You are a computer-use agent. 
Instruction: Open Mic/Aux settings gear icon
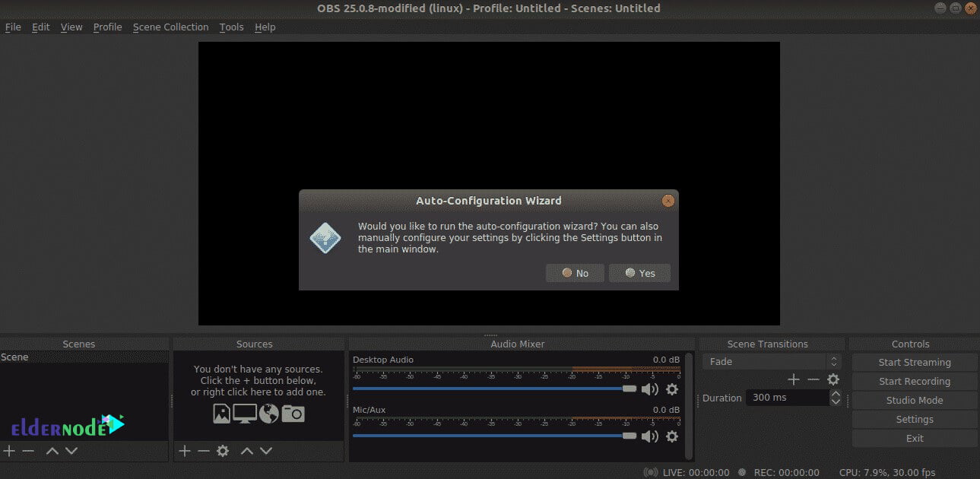tap(672, 436)
